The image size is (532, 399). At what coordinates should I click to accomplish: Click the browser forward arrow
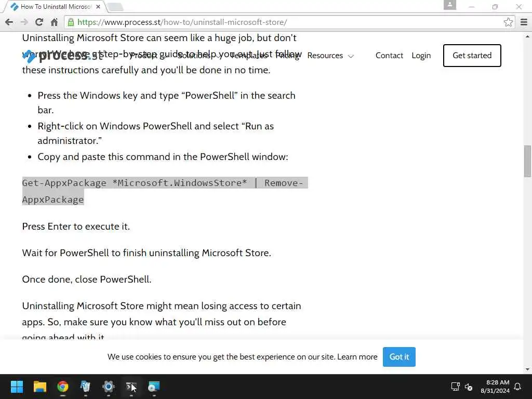coord(24,22)
